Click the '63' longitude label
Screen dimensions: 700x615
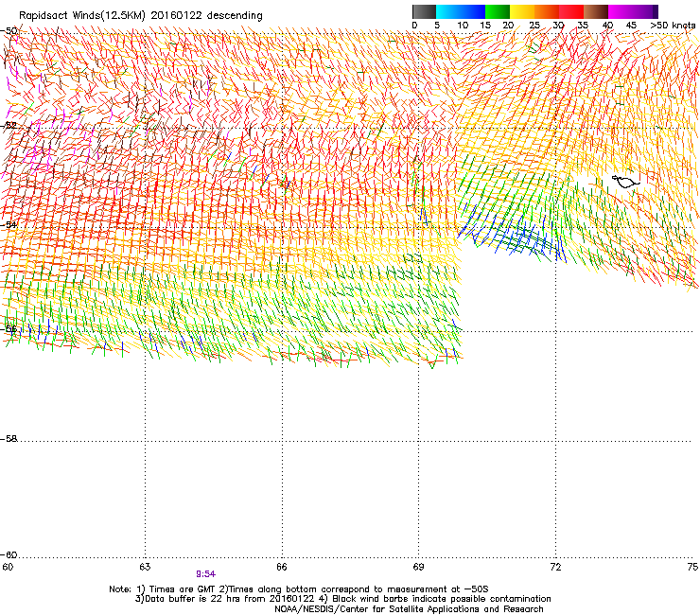pyautogui.click(x=145, y=567)
